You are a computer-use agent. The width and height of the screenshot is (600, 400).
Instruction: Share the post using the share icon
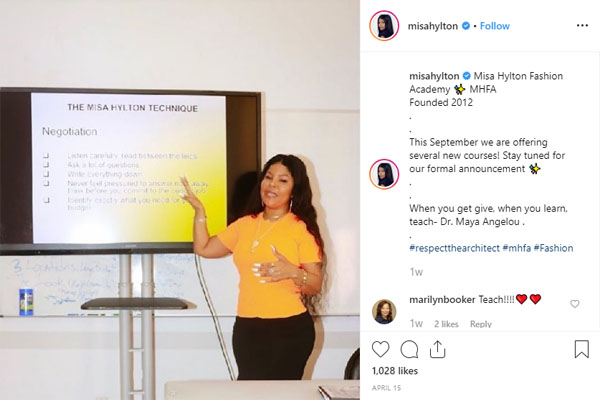click(437, 349)
